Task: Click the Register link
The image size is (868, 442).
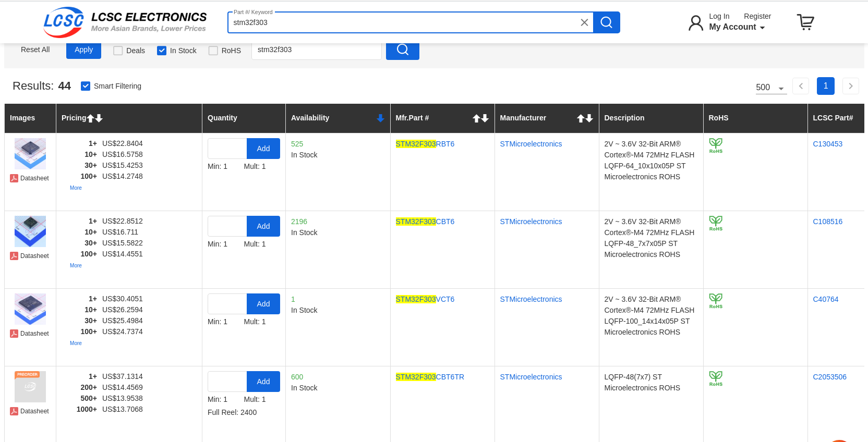Action: (757, 16)
